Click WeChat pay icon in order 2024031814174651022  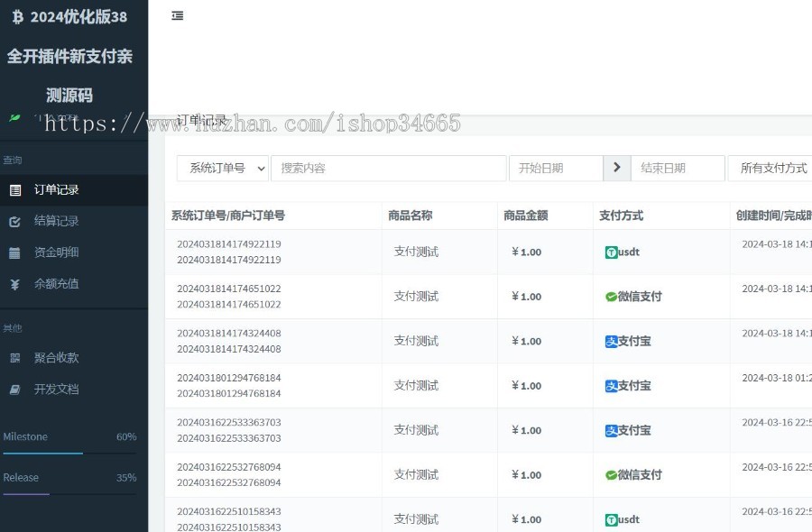point(611,297)
